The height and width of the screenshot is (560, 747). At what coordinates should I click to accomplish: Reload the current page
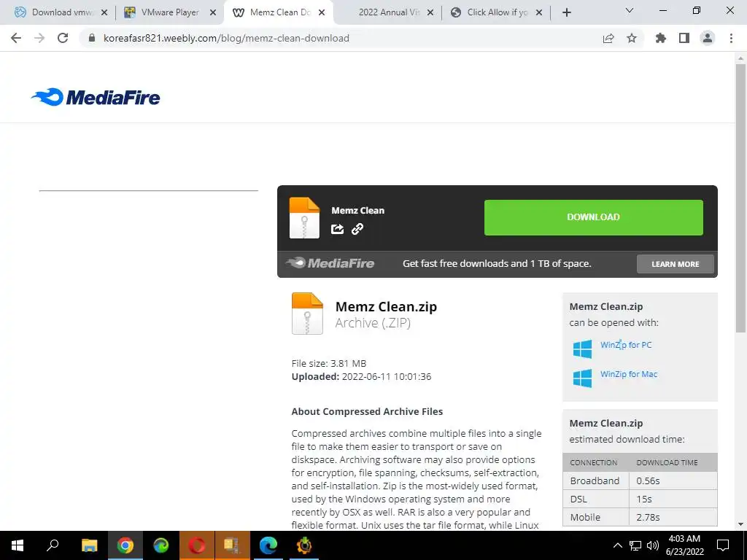click(63, 38)
